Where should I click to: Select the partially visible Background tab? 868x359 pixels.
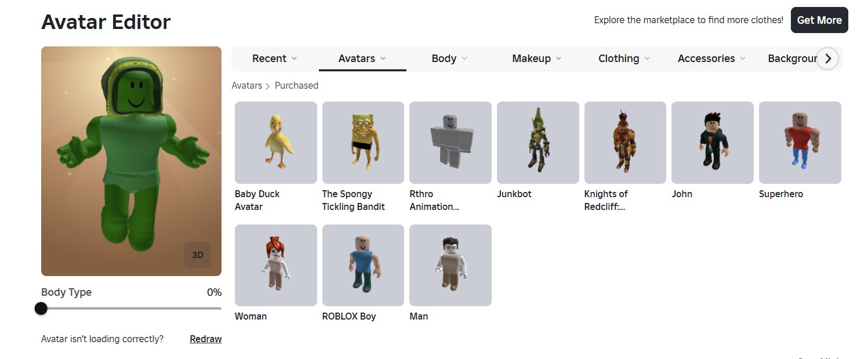point(791,59)
